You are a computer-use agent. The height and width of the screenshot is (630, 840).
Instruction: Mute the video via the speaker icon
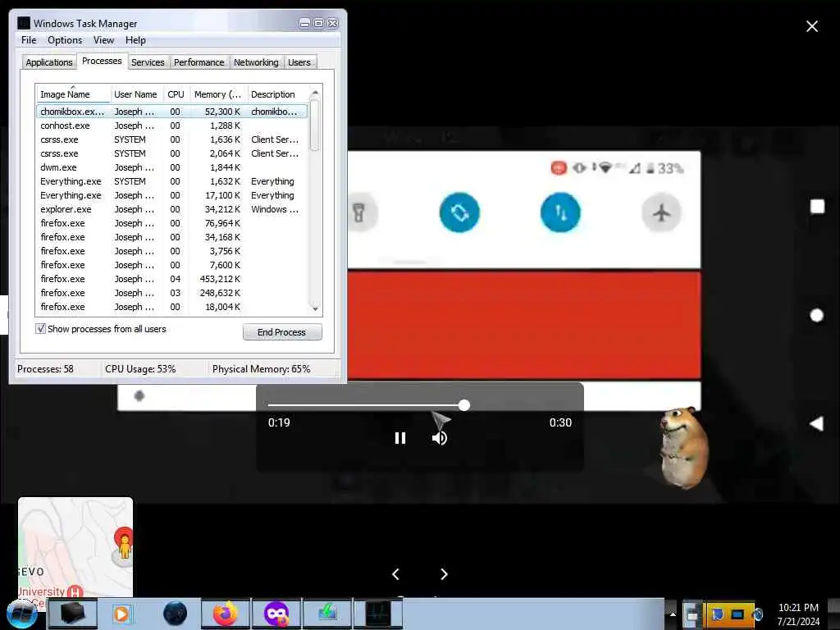440,438
